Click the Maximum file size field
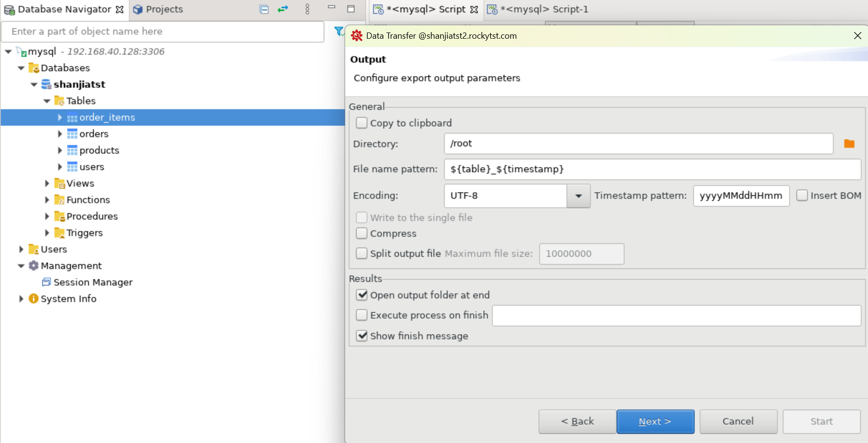Viewport: 868px width, 443px height. point(582,254)
